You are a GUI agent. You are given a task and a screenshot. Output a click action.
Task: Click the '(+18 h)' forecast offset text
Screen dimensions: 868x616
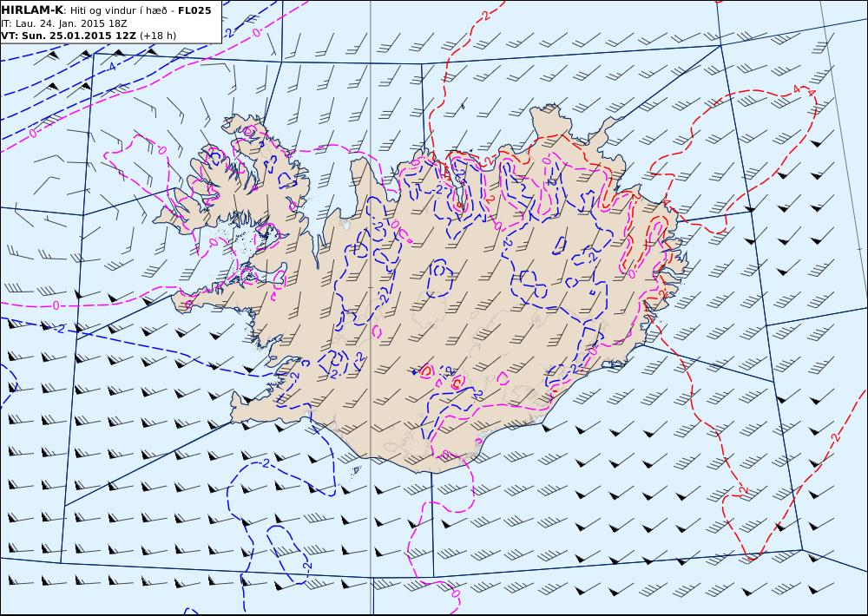(x=158, y=36)
